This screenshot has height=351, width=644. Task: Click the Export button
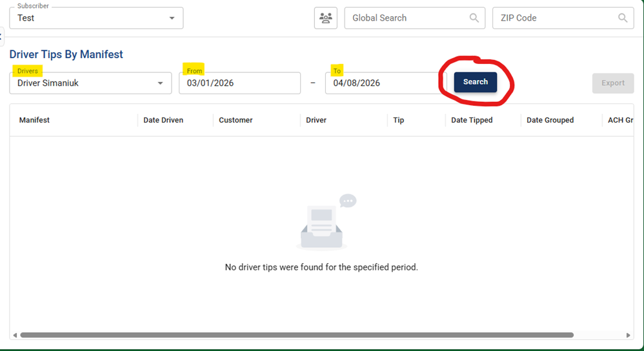pyautogui.click(x=612, y=83)
